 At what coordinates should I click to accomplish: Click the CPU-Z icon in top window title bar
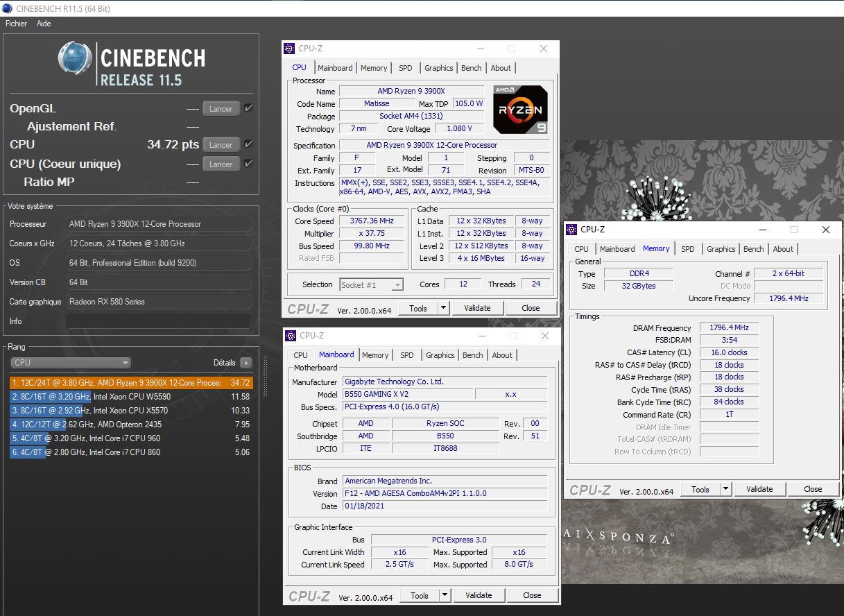point(291,49)
